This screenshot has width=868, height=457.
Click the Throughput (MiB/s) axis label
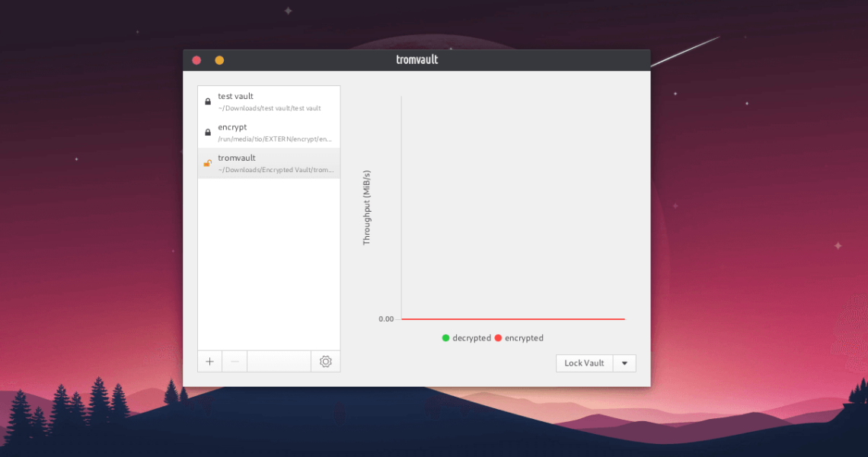tap(367, 207)
